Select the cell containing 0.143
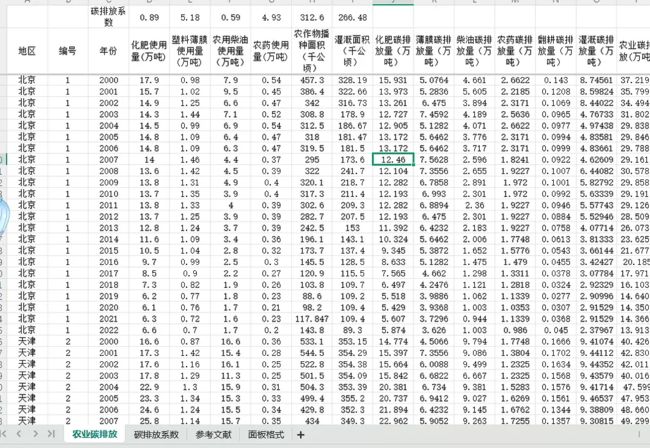 click(x=555, y=80)
